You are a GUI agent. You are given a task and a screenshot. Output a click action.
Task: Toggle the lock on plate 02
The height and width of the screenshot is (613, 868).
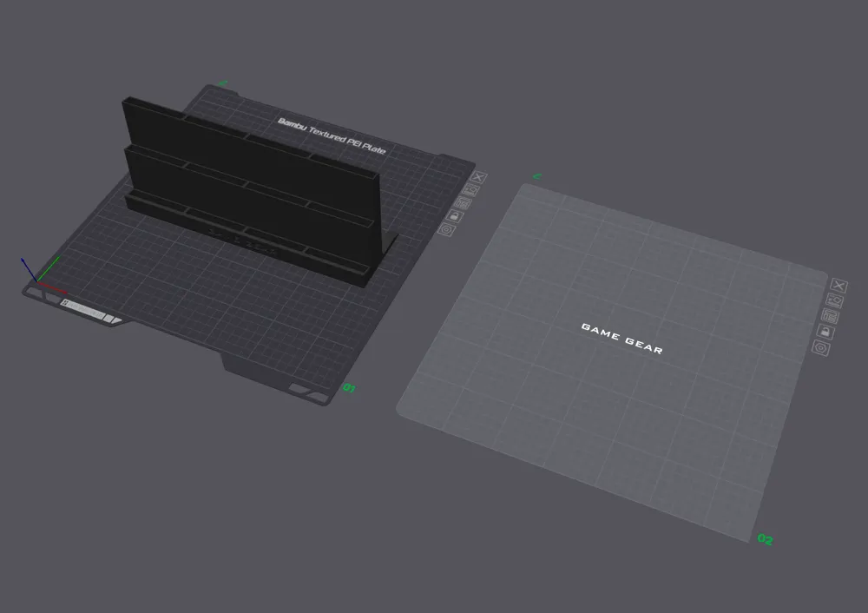coord(825,332)
